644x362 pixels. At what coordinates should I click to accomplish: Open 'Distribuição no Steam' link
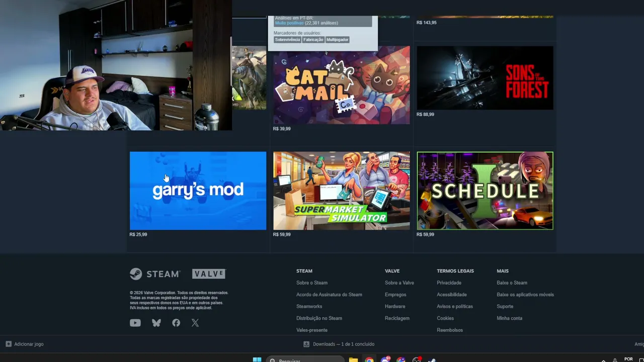click(319, 318)
